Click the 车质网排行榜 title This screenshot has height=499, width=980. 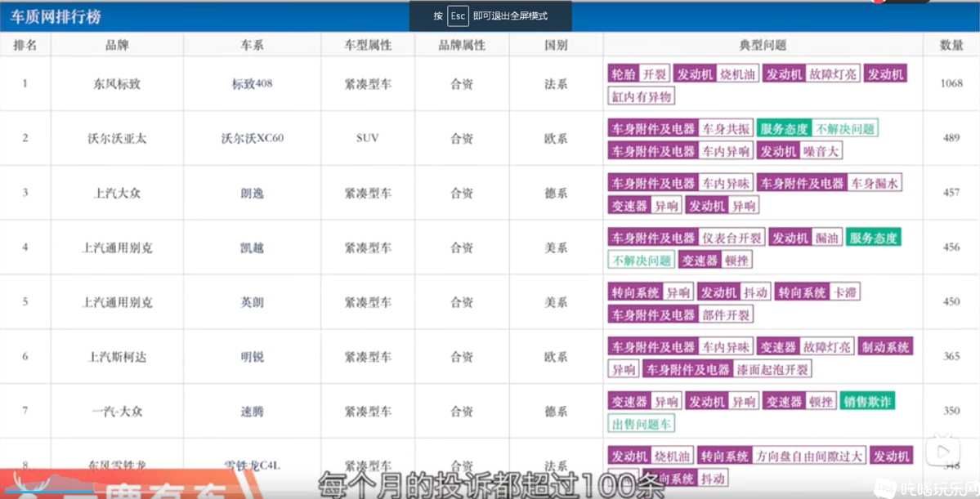56,16
